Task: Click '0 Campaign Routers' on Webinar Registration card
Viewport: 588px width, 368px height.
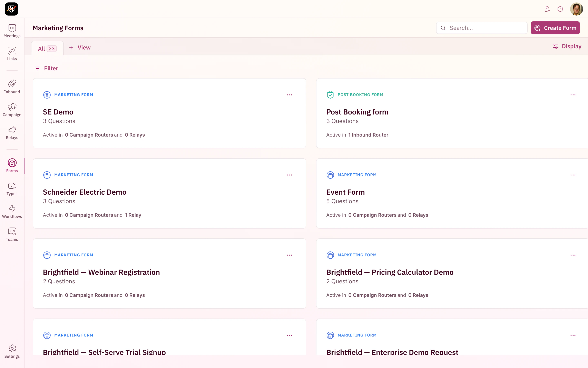Action: coord(89,295)
